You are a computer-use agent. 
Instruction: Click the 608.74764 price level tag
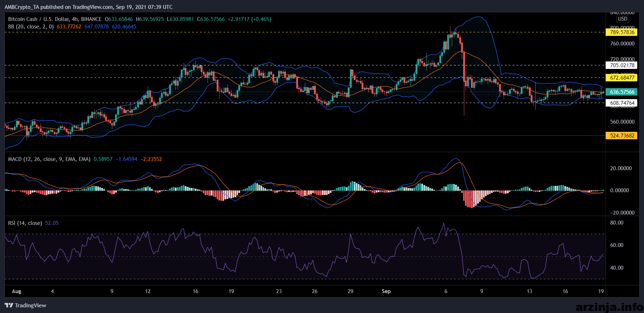pyautogui.click(x=622, y=103)
